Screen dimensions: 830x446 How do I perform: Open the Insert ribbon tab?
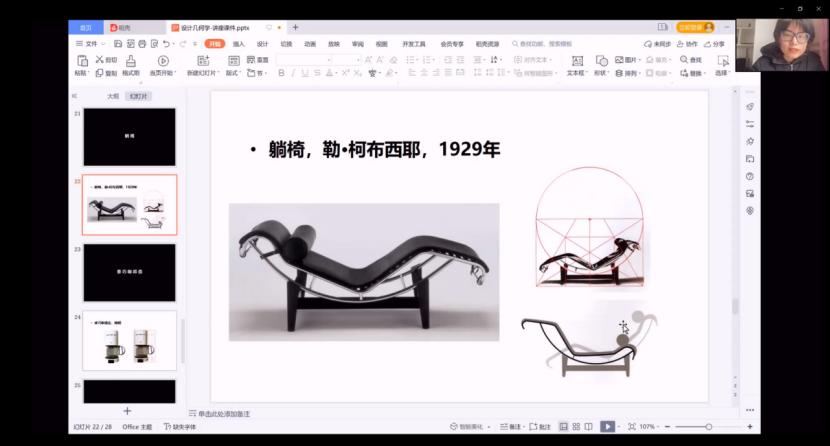pos(239,44)
